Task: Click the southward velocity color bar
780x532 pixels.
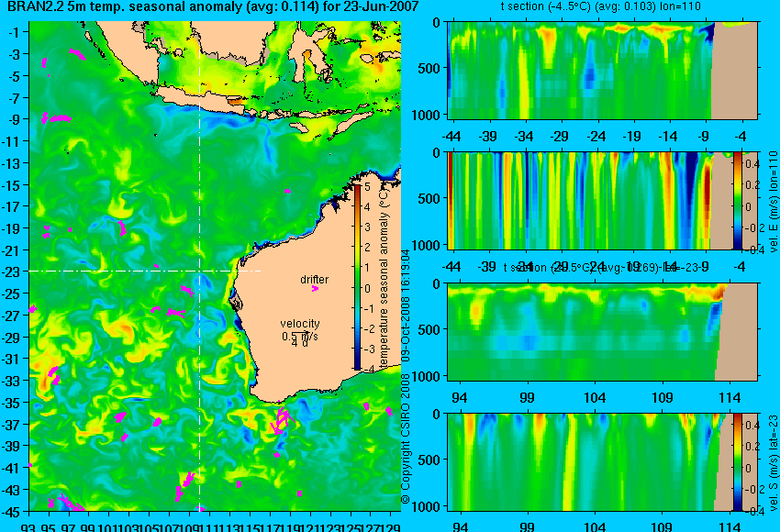Action: [738, 462]
